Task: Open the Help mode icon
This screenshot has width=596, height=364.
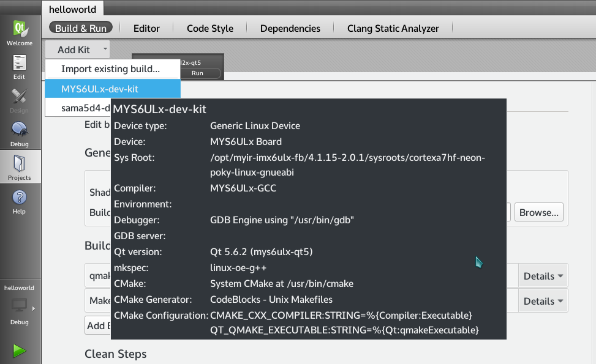Action: (20, 202)
